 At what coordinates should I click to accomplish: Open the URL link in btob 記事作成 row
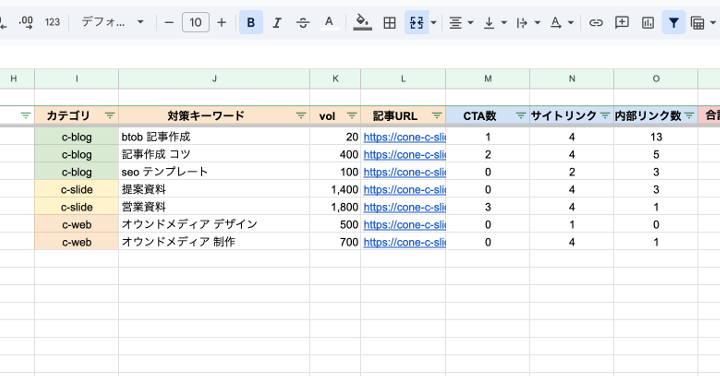(x=404, y=137)
